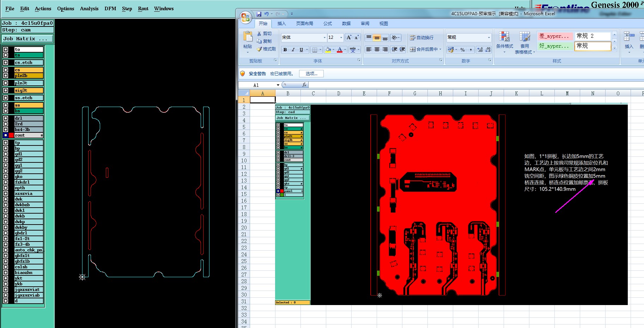644x328 pixels.
Task: Save the workbook from Quick Access Toolbar
Action: [x=259, y=14]
